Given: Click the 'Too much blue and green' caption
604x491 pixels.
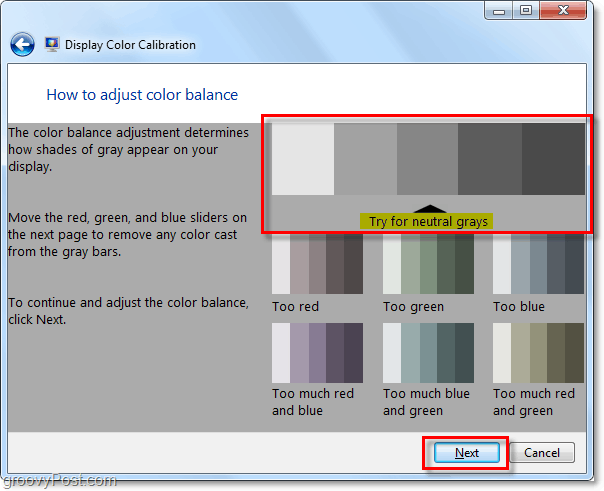Looking at the screenshot, I should pos(426,402).
